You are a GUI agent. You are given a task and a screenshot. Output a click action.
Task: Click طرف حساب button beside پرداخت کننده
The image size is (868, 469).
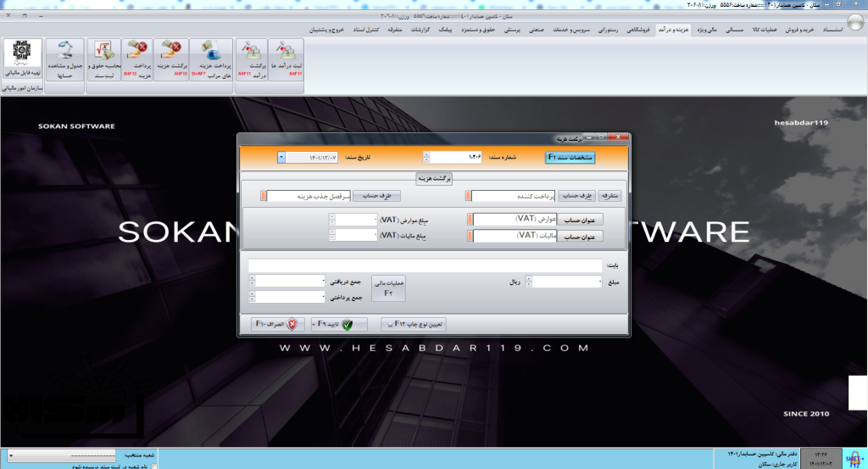[576, 196]
